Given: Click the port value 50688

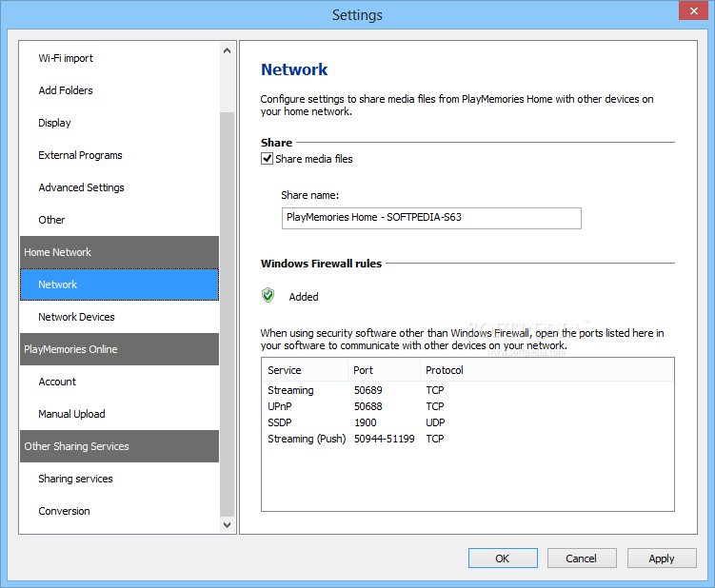Looking at the screenshot, I should pyautogui.click(x=368, y=406).
